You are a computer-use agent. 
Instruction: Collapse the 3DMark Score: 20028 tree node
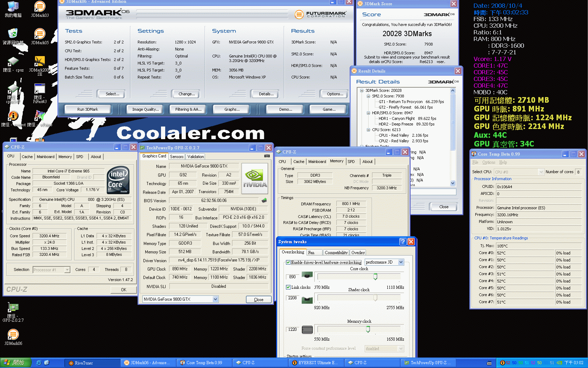click(362, 90)
